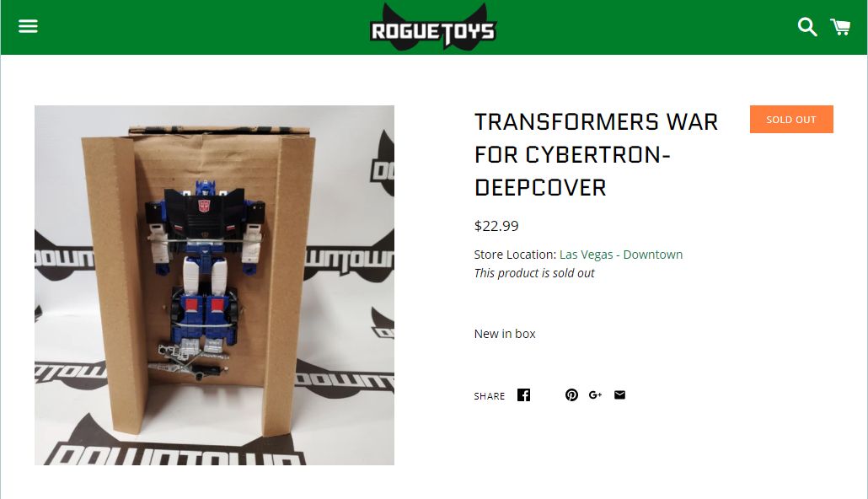Click the SHARE label text
The width and height of the screenshot is (868, 499).
(x=490, y=396)
